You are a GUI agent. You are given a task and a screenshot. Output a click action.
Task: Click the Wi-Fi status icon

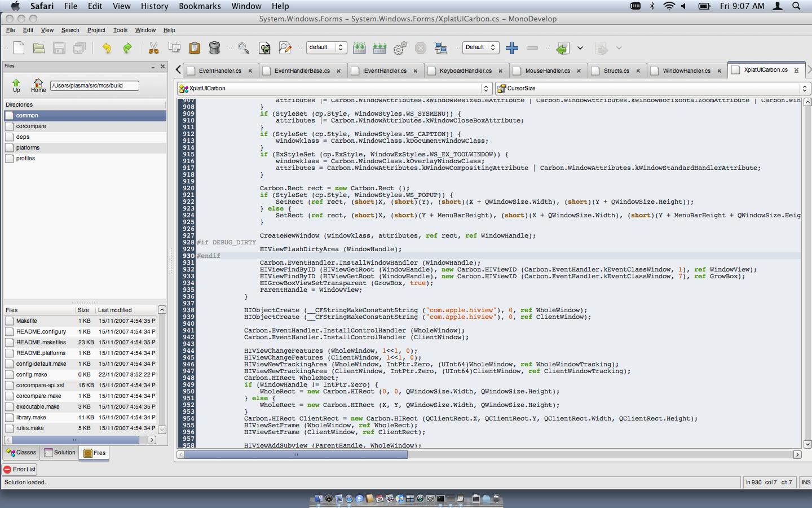(x=669, y=6)
